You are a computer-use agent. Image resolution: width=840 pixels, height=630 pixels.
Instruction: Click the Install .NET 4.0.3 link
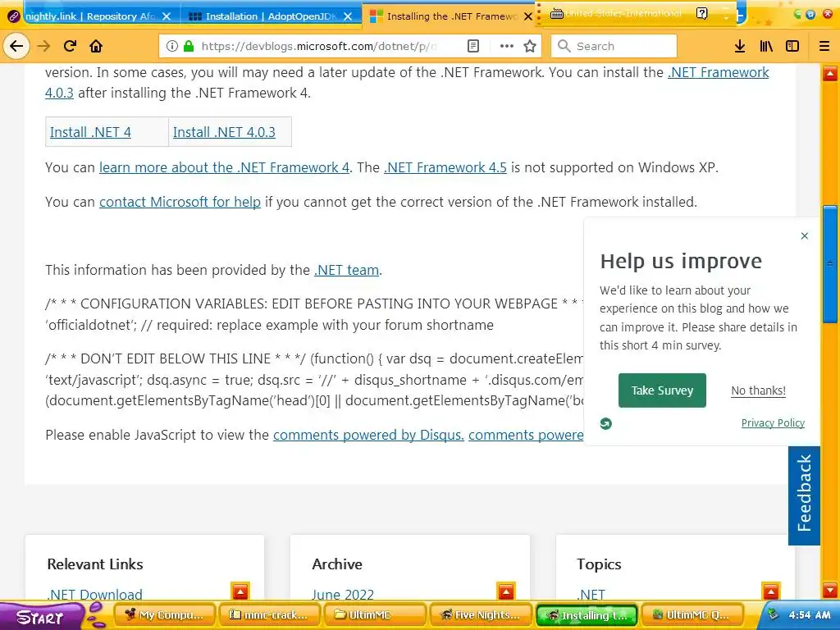224,132
